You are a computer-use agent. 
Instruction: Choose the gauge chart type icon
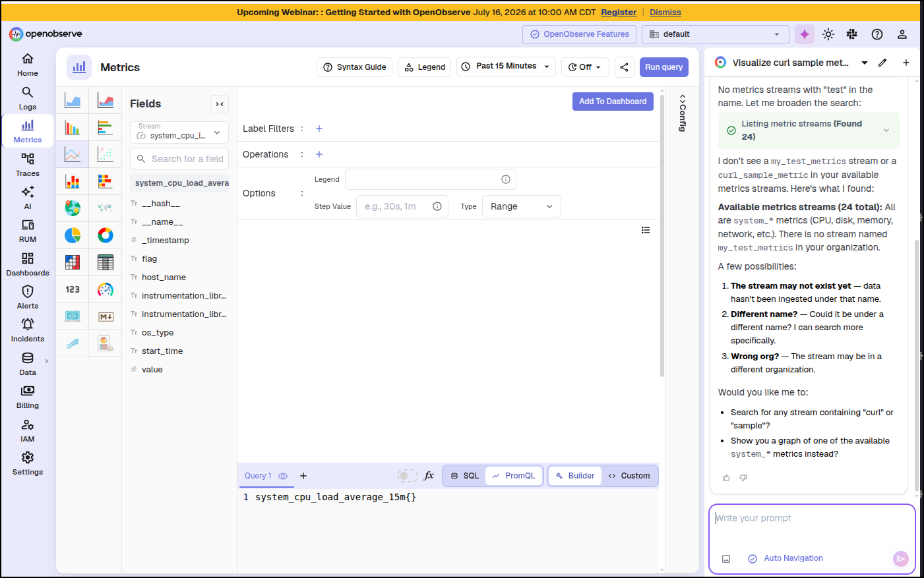coord(106,289)
